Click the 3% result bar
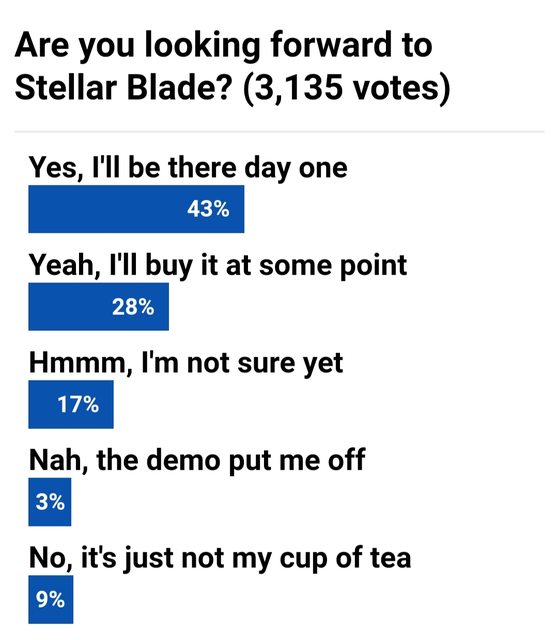The height and width of the screenshot is (640, 558). pyautogui.click(x=50, y=502)
